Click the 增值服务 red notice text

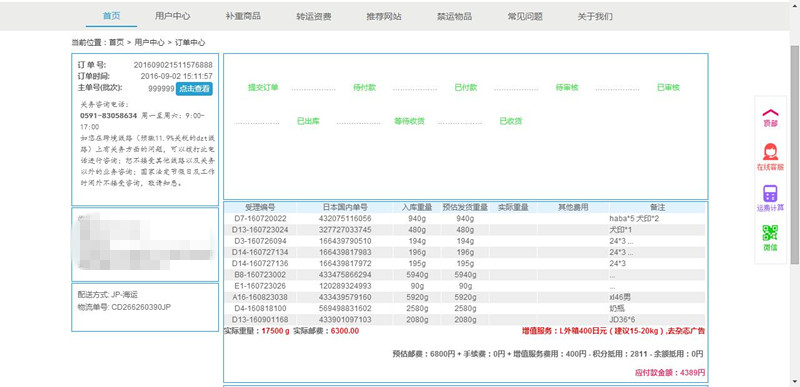(613, 331)
